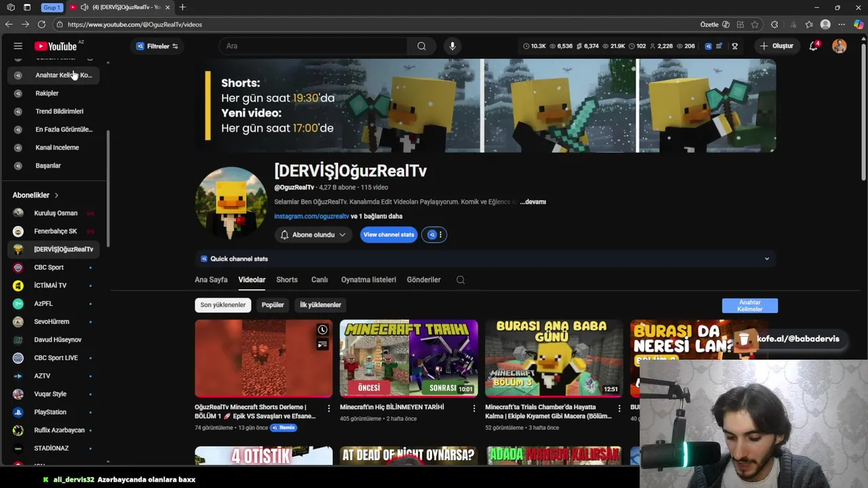
Task: Open İCTİMAİ TV subscription channel
Action: 54,285
